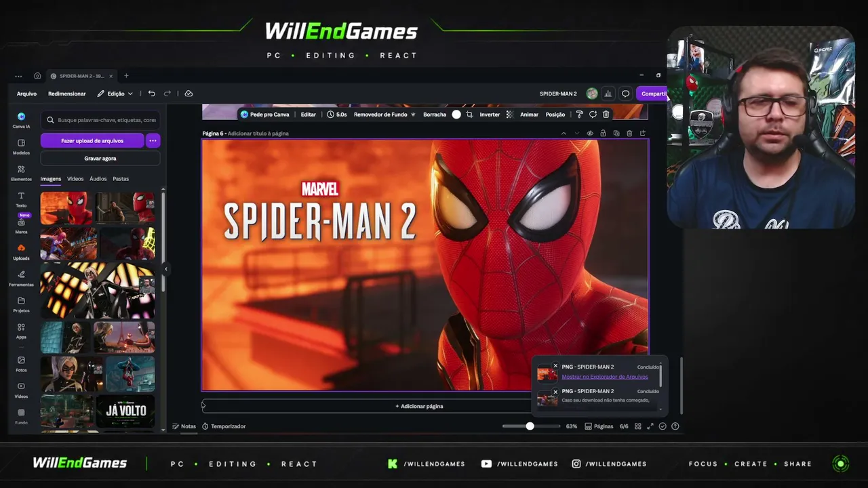Click Mostrar no Explorador de Arquivos link
This screenshot has width=868, height=488.
click(605, 377)
